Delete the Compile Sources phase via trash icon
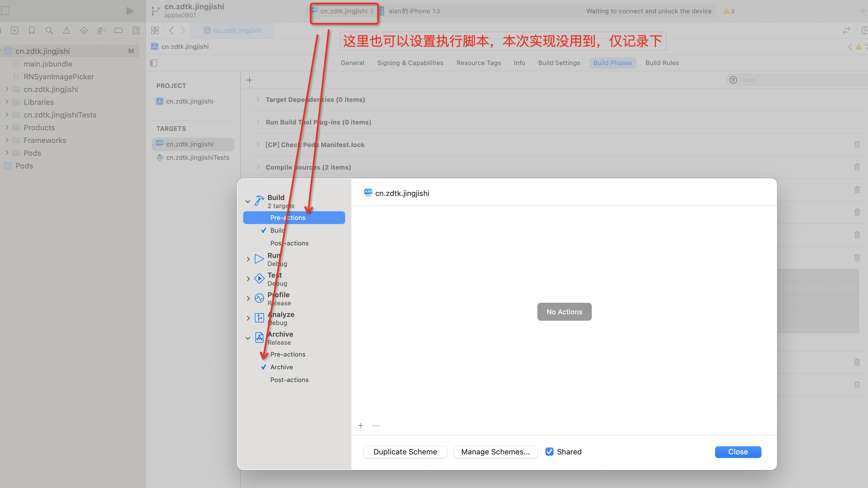 click(857, 167)
